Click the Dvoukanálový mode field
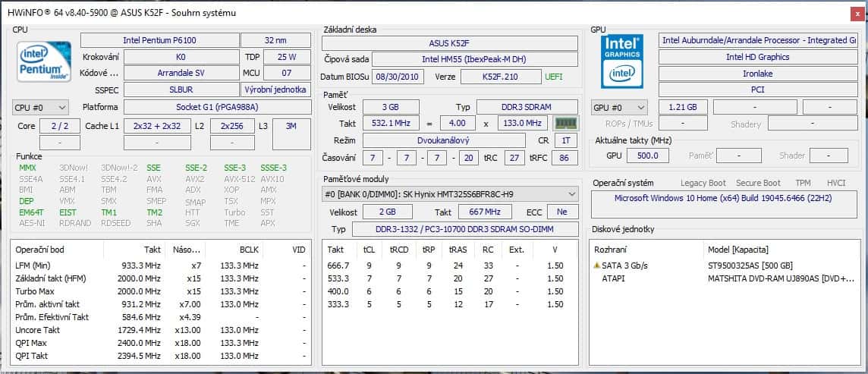Screen dimensions: 868x374 444,140
